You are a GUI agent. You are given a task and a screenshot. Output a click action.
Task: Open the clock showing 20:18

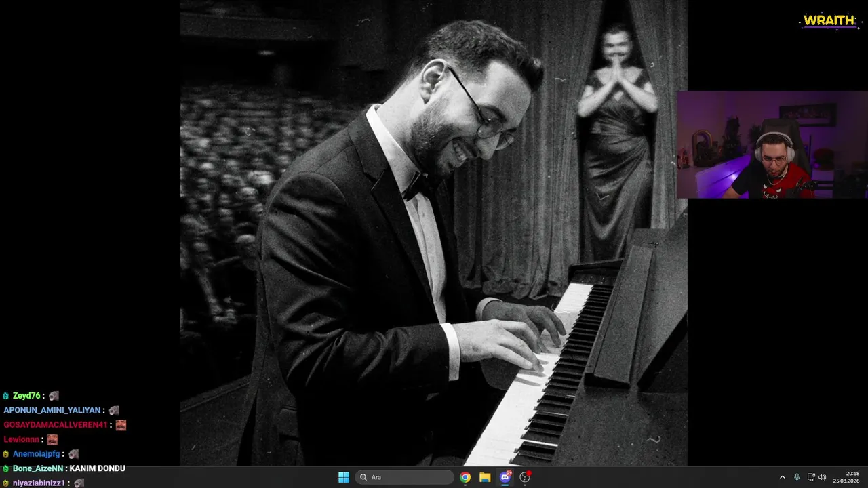point(846,477)
